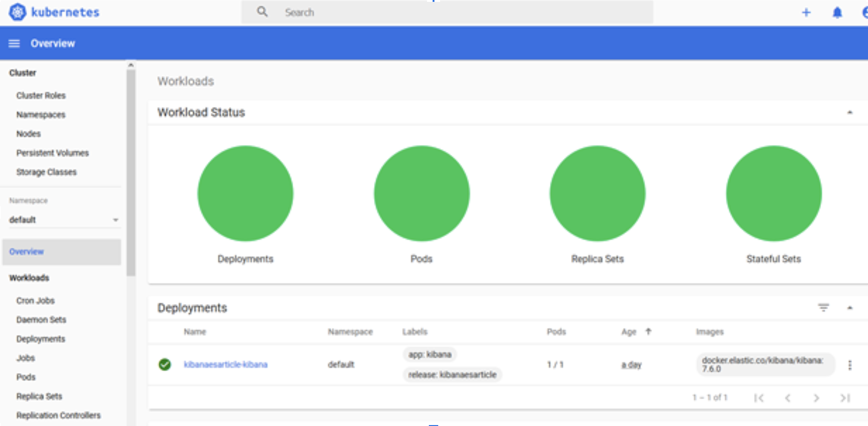Select Nodes in the Cluster menu
The width and height of the screenshot is (868, 426).
(29, 134)
